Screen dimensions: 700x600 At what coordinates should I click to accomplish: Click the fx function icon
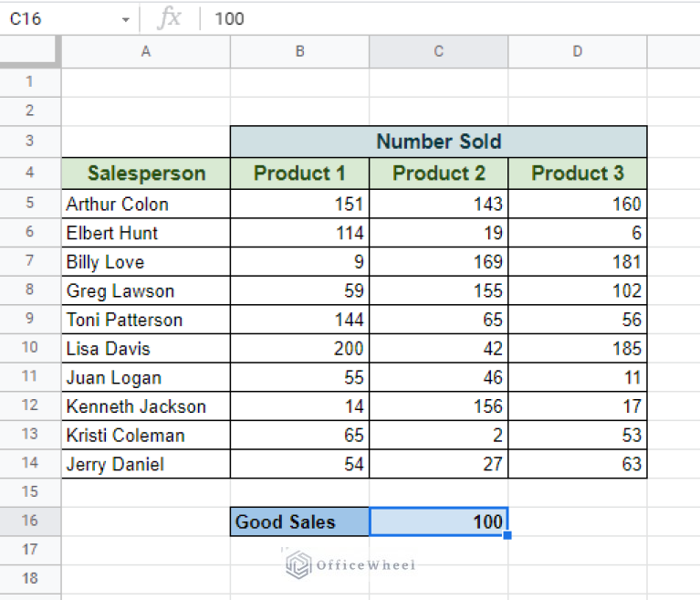coord(169,19)
